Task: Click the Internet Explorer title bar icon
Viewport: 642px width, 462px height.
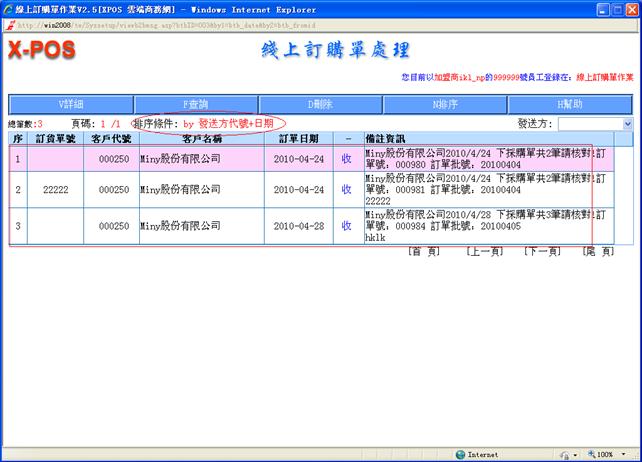Action: 8,7
